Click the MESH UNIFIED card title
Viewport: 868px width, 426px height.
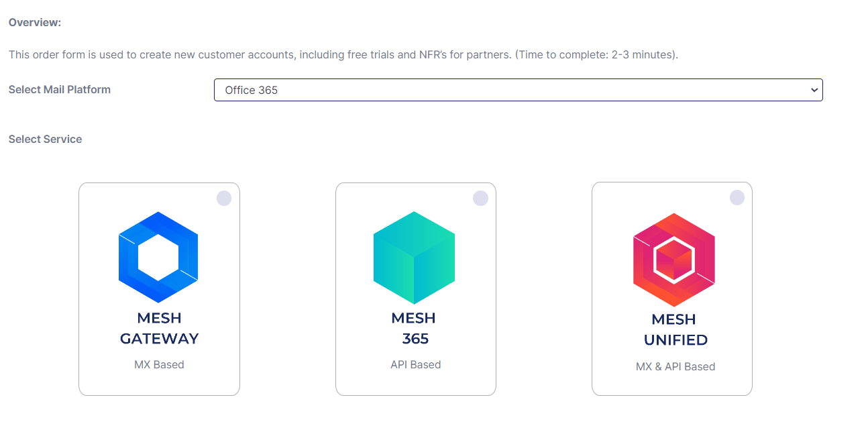pyautogui.click(x=675, y=329)
